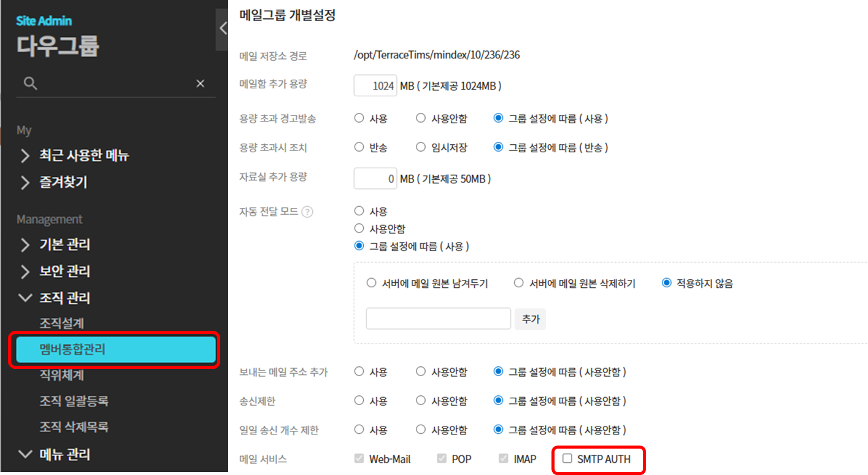Click the search magnifier icon in sidebar
The width and height of the screenshot is (868, 475).
pos(30,83)
